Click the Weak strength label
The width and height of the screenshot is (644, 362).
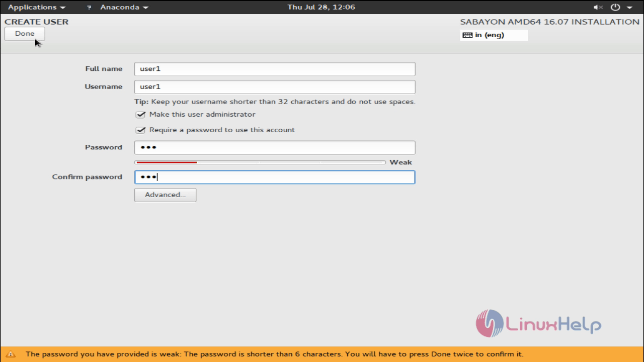[x=400, y=162]
